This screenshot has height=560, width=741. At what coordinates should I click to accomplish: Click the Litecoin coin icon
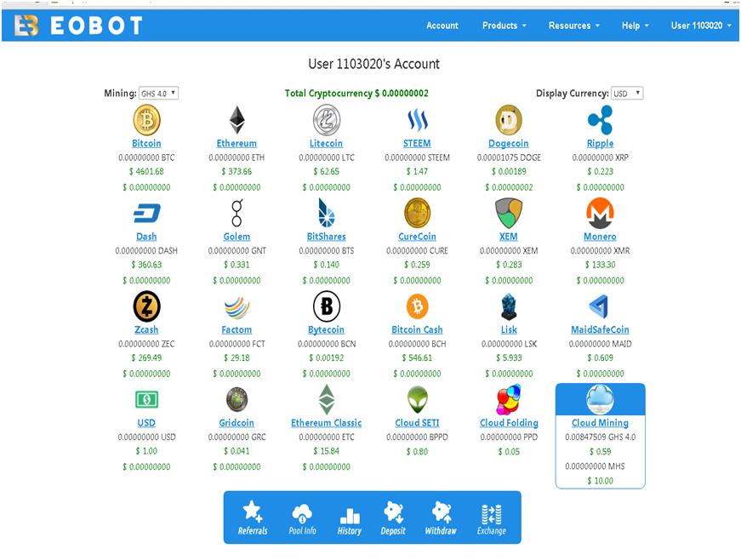tap(327, 119)
